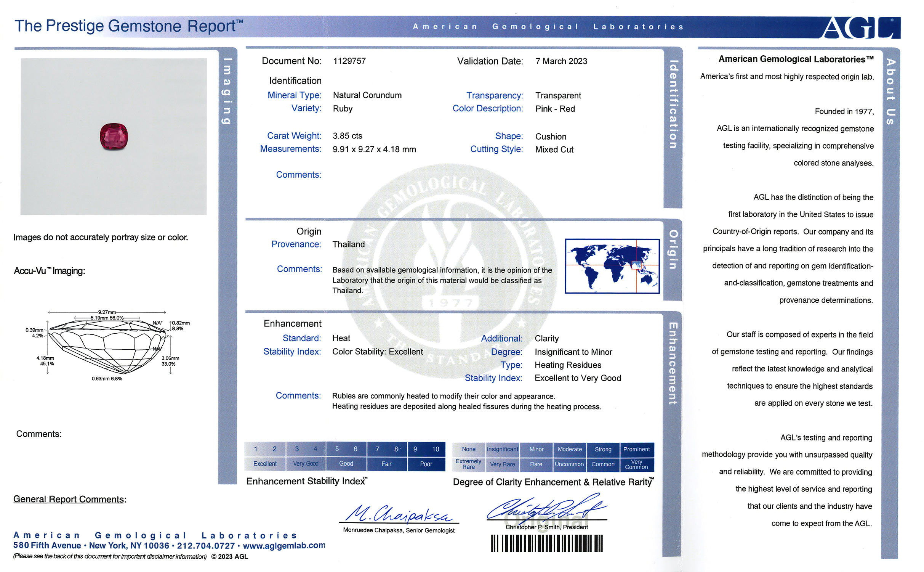Select the vertical Origin tab
Image resolution: width=924 pixels, height=572 pixels.
[673, 250]
